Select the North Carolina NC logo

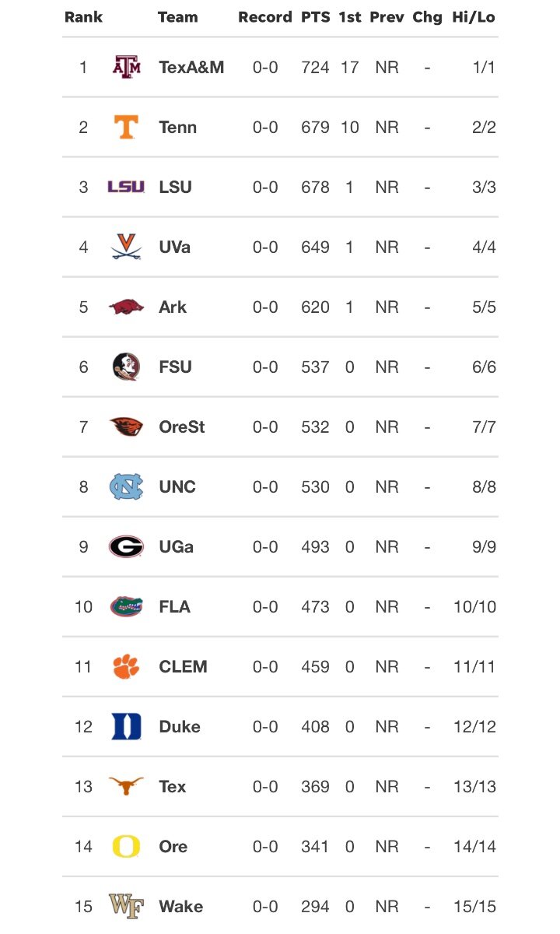tap(126, 486)
